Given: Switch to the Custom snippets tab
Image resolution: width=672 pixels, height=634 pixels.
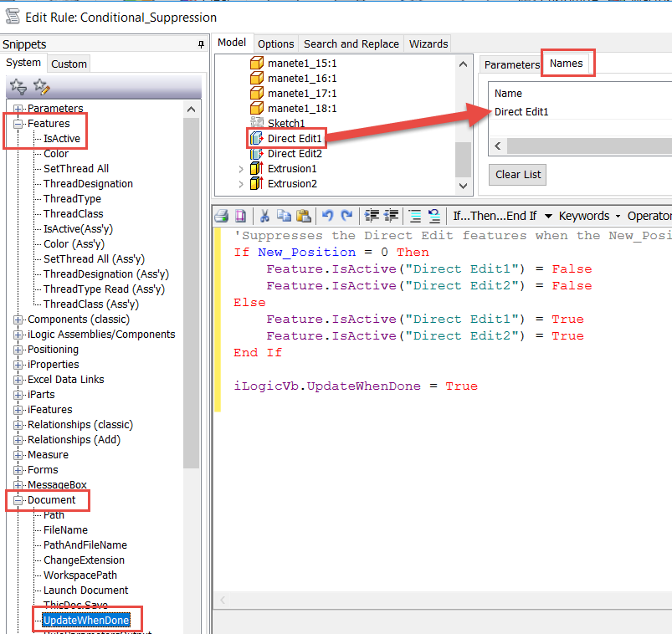Looking at the screenshot, I should [x=69, y=64].
